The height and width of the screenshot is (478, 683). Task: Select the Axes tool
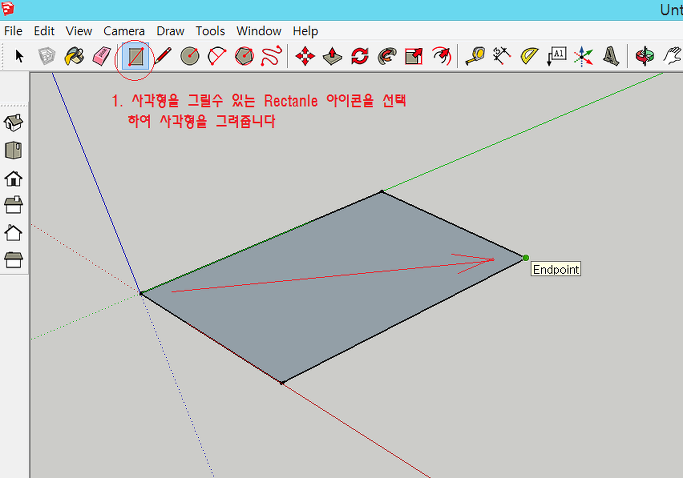click(x=583, y=56)
